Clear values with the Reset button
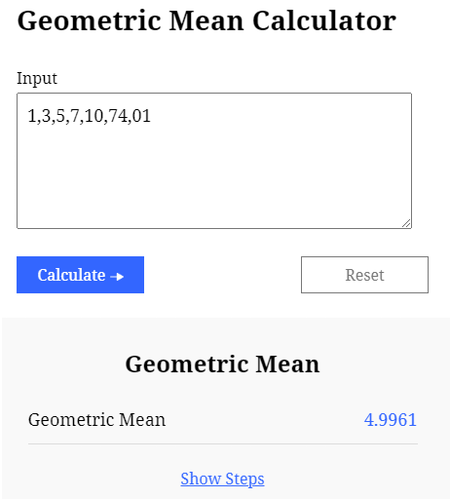The image size is (450, 499). (x=365, y=275)
